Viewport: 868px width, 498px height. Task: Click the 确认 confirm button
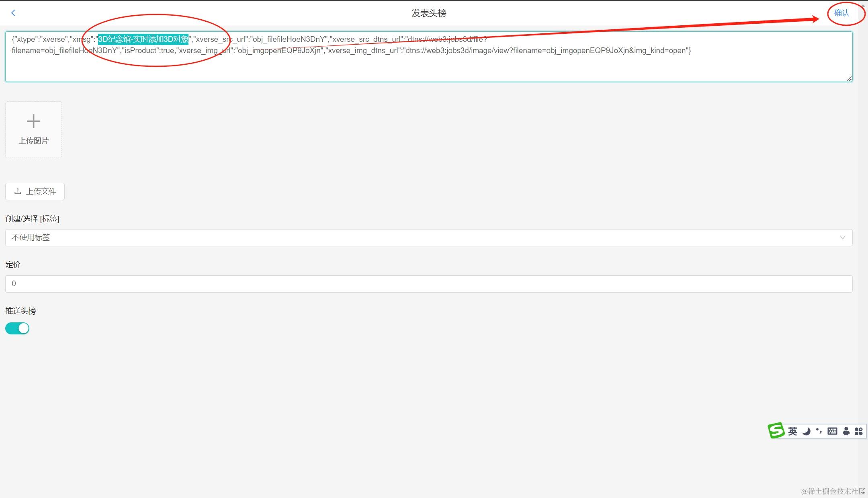843,13
